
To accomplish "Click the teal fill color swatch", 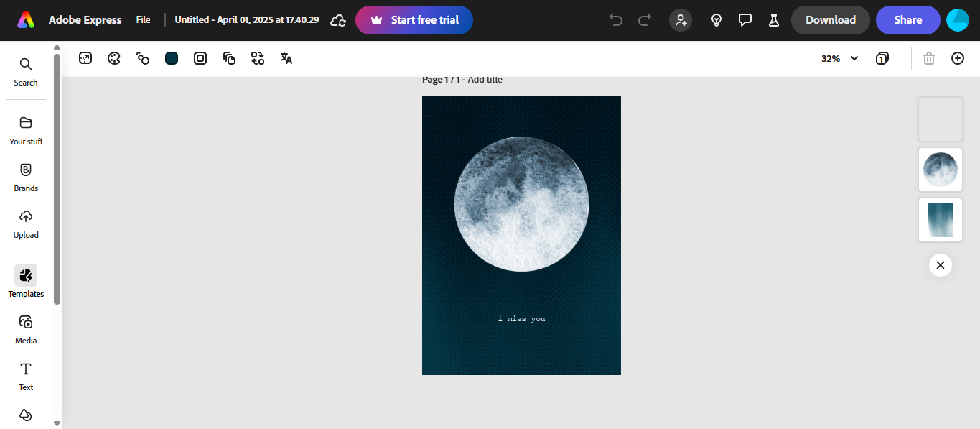I will tap(171, 58).
